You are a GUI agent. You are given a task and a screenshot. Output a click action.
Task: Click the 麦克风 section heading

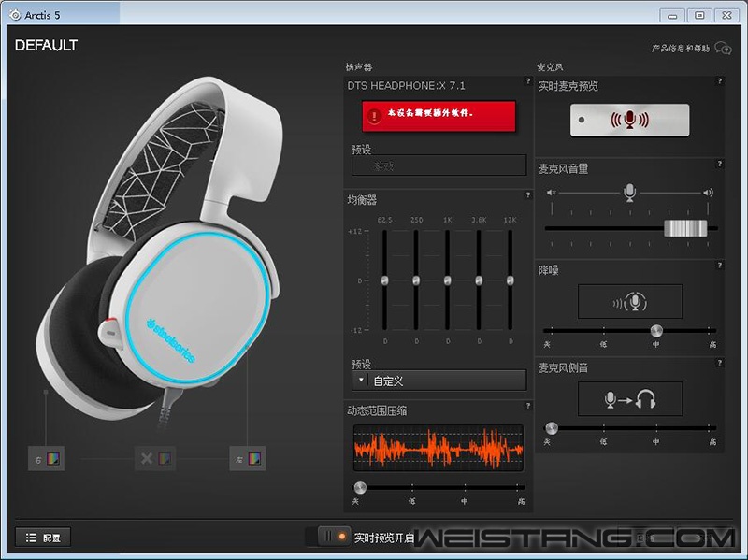550,66
